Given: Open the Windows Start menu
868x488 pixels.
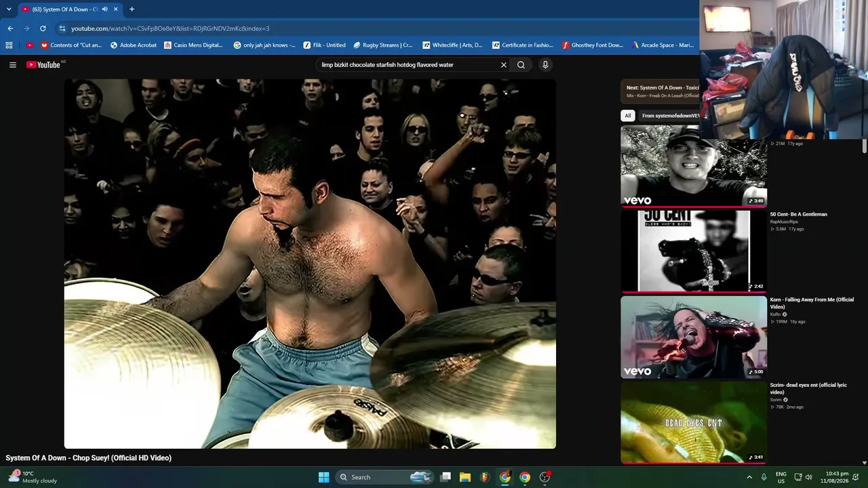Looking at the screenshot, I should (324, 477).
